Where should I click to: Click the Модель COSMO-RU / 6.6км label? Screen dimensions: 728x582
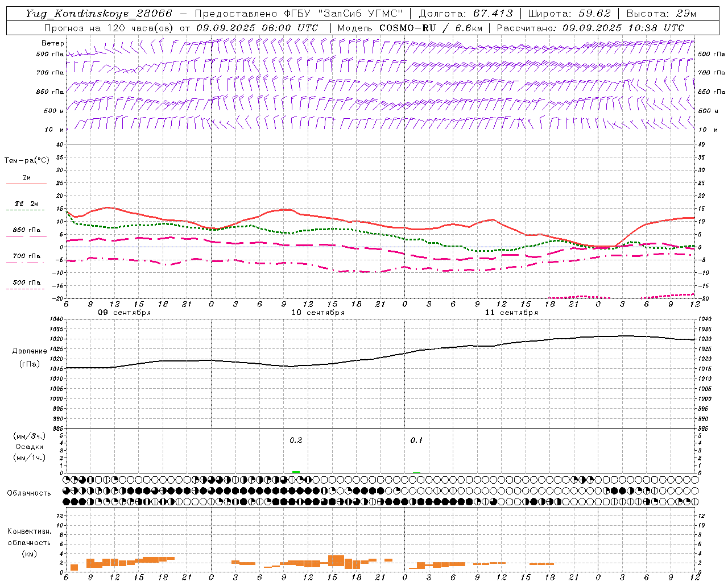click(x=409, y=28)
